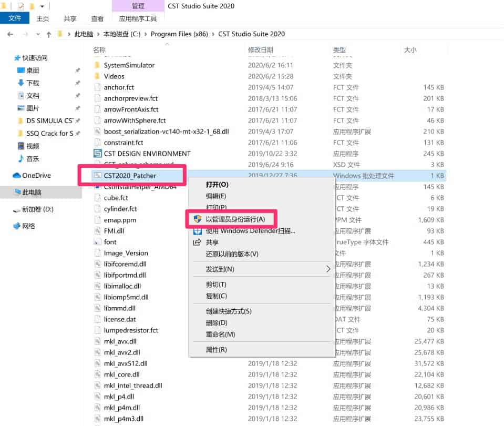Click the up-one-level arrow

[x=49, y=34]
